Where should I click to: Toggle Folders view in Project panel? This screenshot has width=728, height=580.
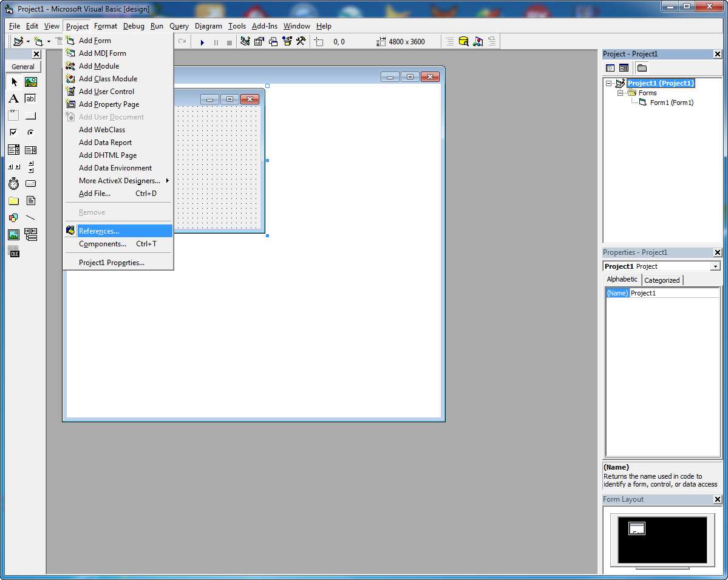point(642,68)
